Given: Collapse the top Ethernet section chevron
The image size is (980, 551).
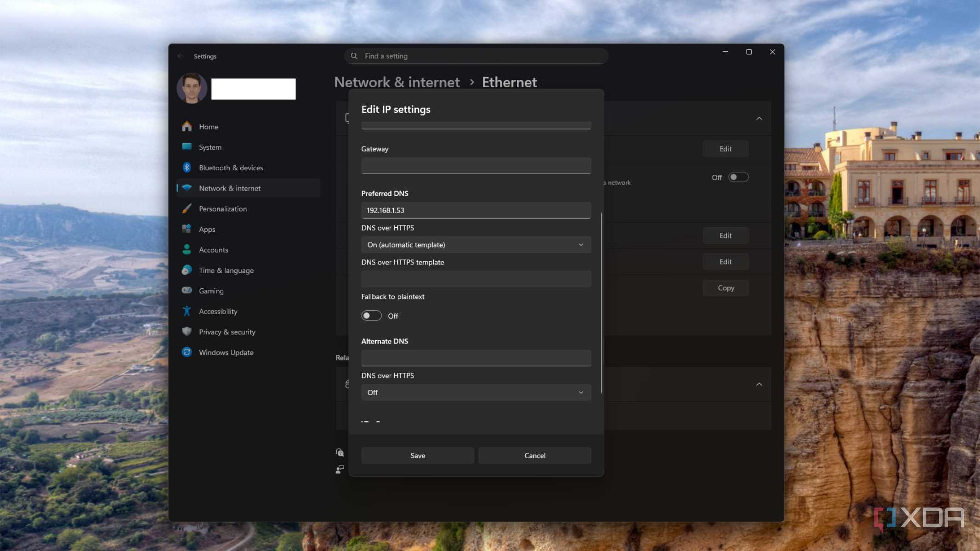Looking at the screenshot, I should [x=759, y=118].
